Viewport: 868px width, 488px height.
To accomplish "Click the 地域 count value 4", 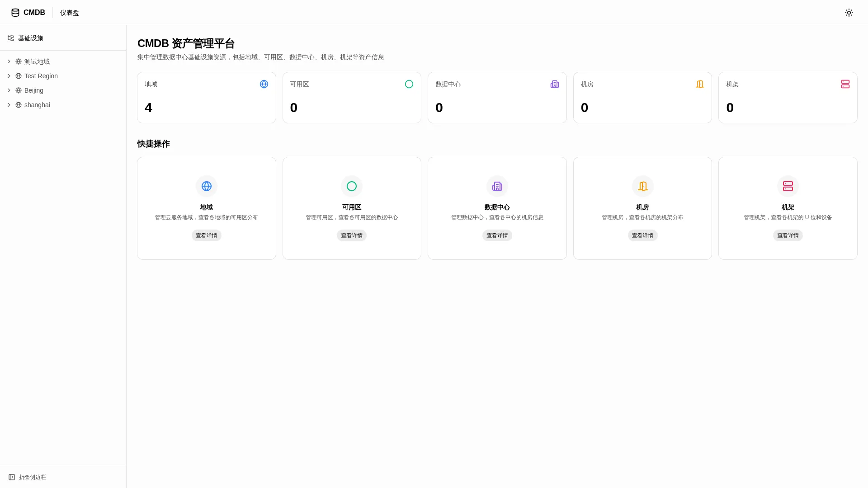I will click(148, 108).
